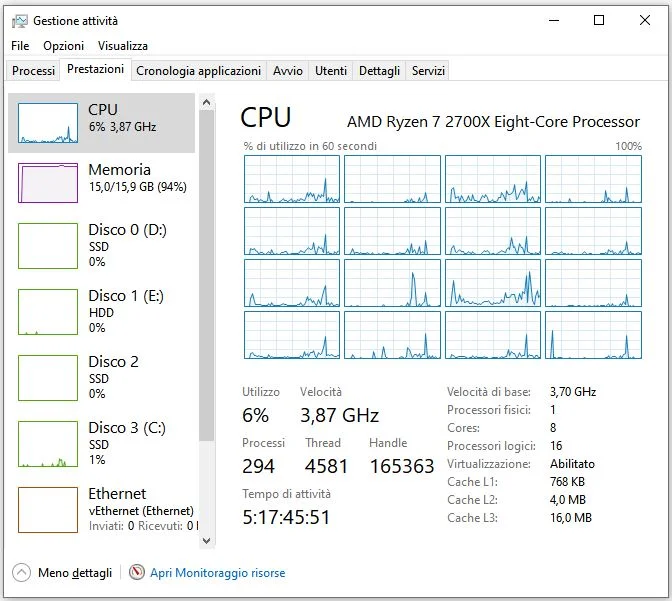Screen dimensions: 672x601
Task: Open the Avvio tab
Action: pyautogui.click(x=288, y=70)
